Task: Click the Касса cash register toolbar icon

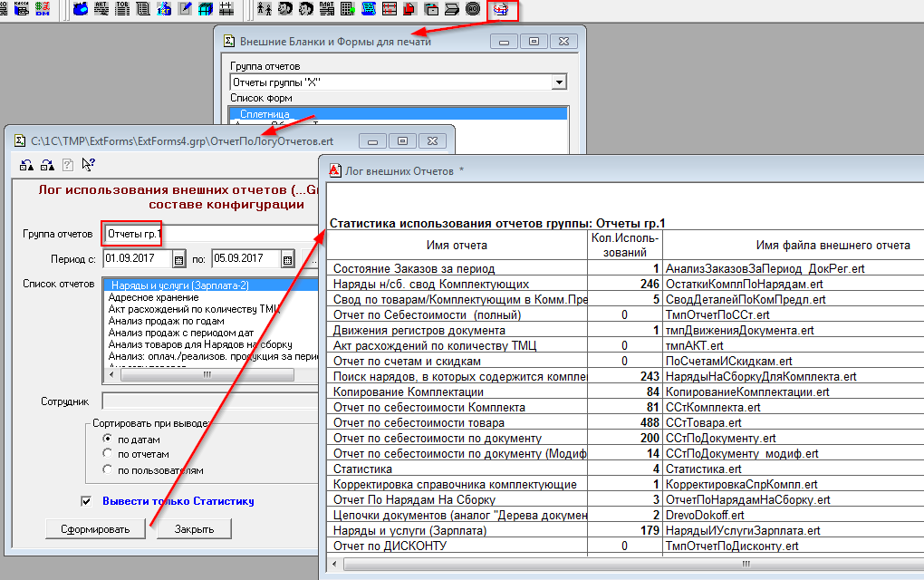Action: (21, 8)
